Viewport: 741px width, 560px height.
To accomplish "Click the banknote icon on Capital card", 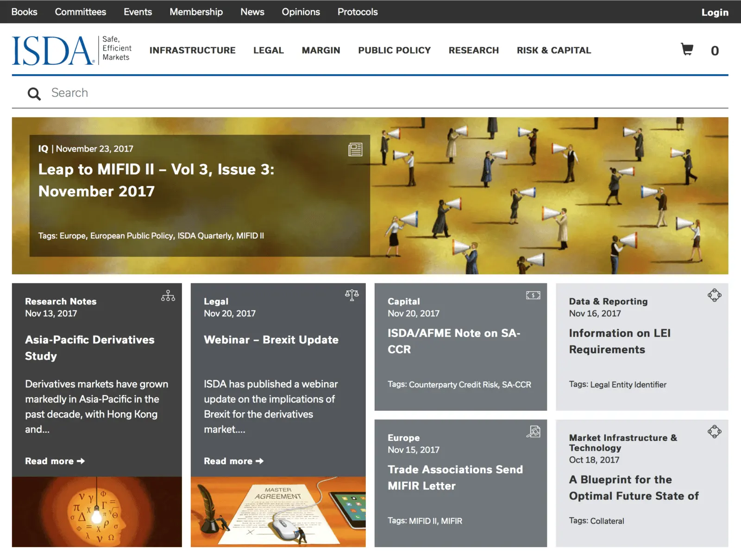I will [533, 295].
